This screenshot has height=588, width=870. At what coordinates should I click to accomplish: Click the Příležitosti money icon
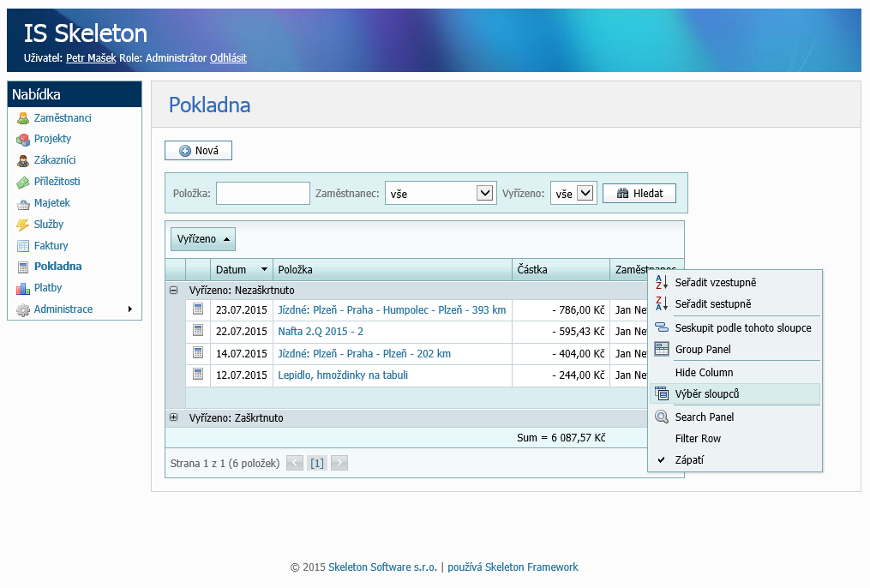(x=23, y=182)
